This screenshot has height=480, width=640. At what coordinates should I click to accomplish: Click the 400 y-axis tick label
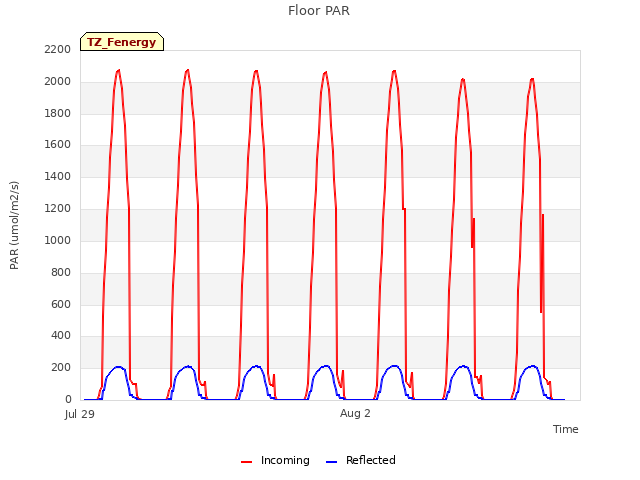(61, 336)
